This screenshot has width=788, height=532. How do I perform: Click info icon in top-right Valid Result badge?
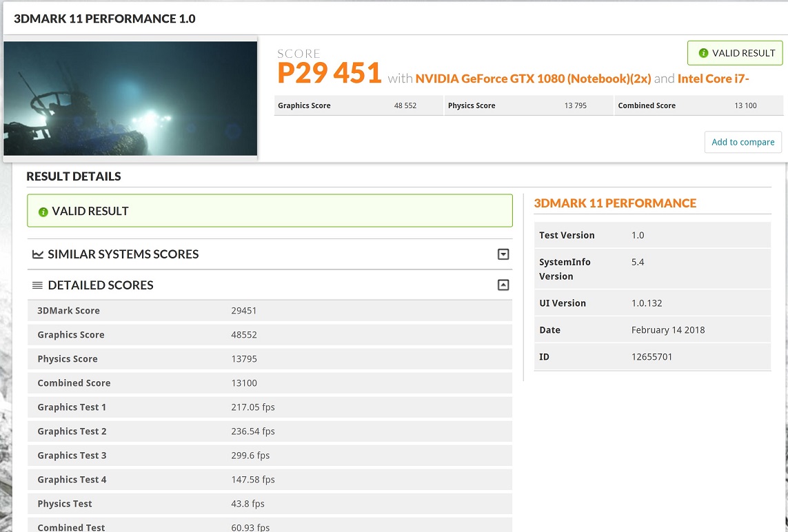[x=703, y=53]
